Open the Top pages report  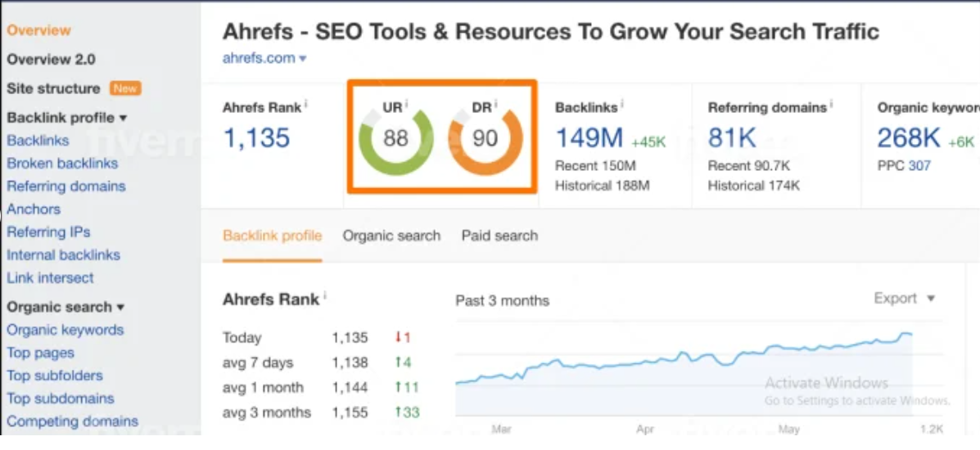point(40,353)
